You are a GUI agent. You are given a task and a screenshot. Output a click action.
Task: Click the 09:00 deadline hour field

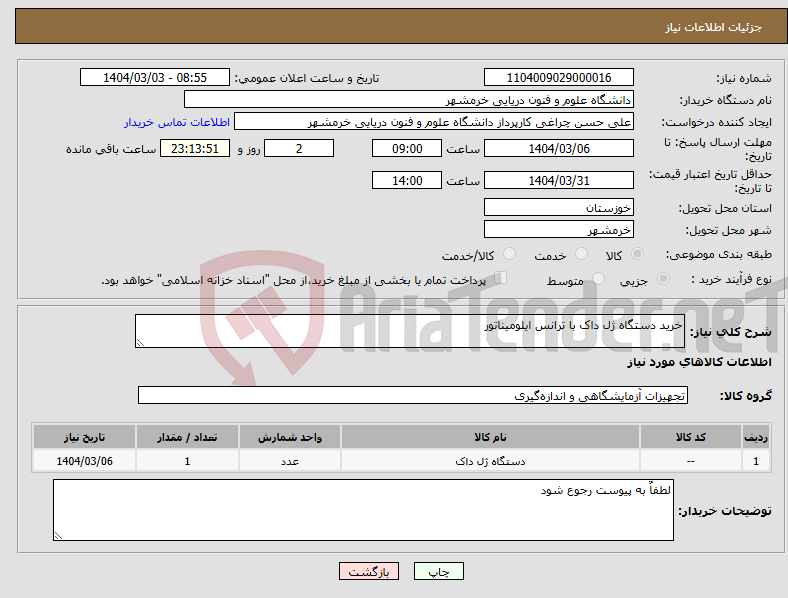click(x=407, y=148)
